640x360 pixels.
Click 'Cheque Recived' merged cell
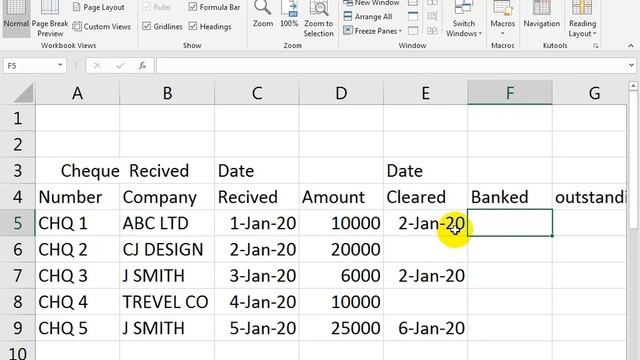tap(125, 170)
